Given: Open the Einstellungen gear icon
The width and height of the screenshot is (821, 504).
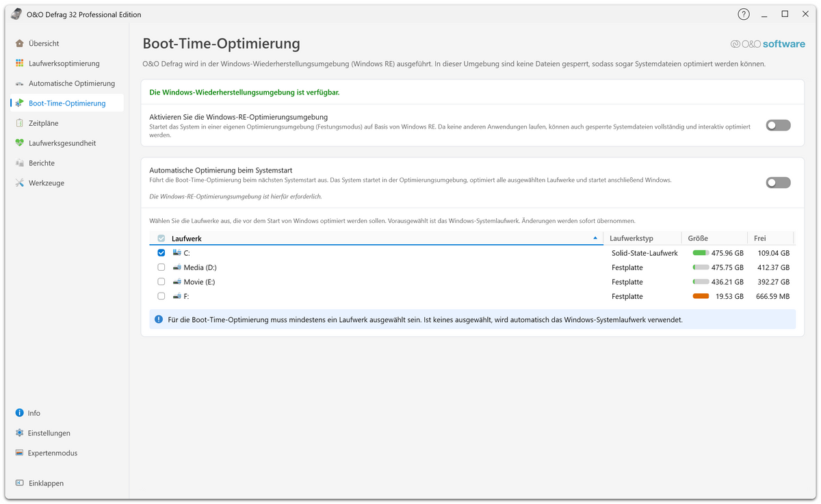Looking at the screenshot, I should (x=19, y=433).
